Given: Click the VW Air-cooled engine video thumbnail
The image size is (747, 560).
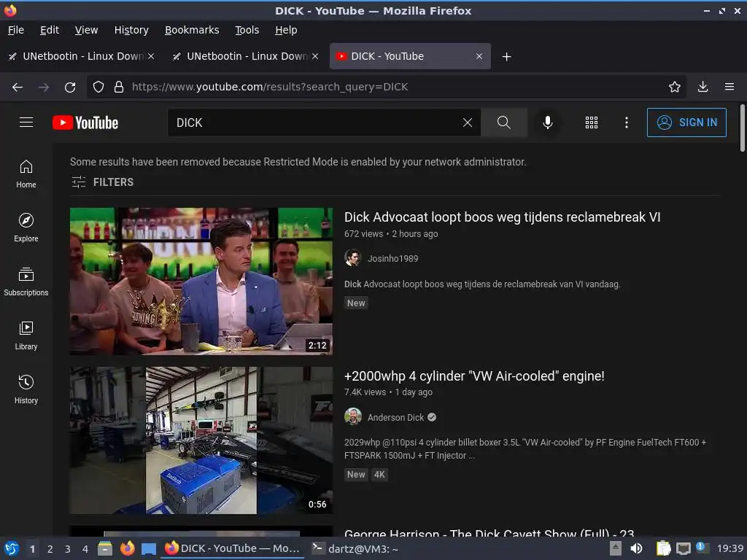Looking at the screenshot, I should (201, 440).
